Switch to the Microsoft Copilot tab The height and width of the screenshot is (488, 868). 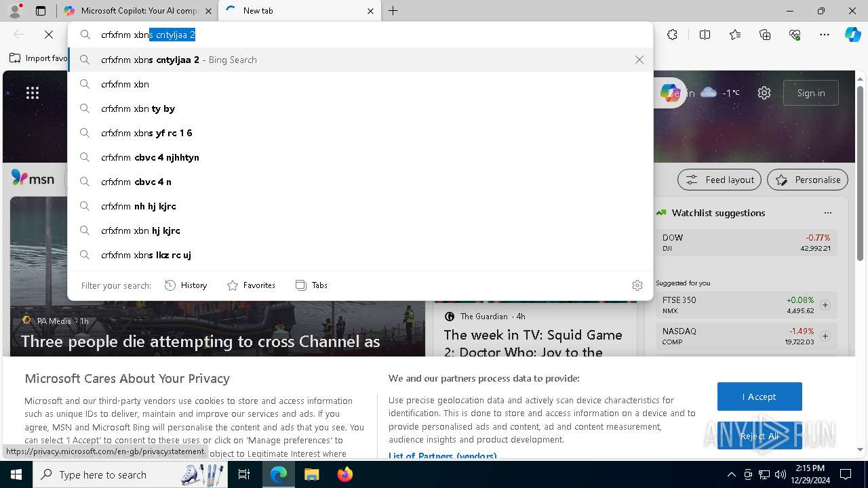click(138, 11)
